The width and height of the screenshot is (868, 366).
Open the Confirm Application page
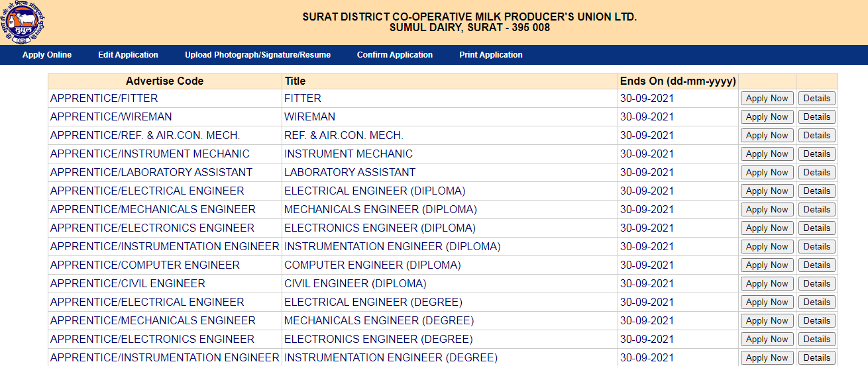tap(395, 55)
